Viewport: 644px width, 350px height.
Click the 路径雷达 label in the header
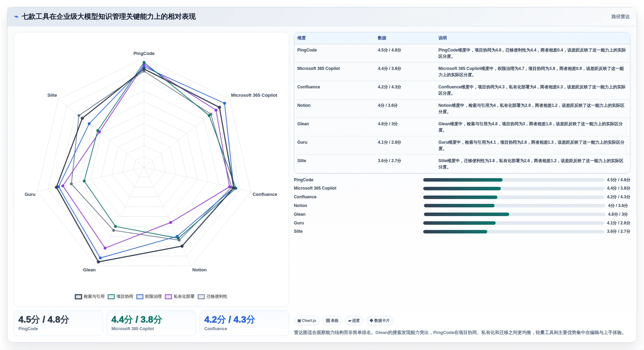pos(620,17)
